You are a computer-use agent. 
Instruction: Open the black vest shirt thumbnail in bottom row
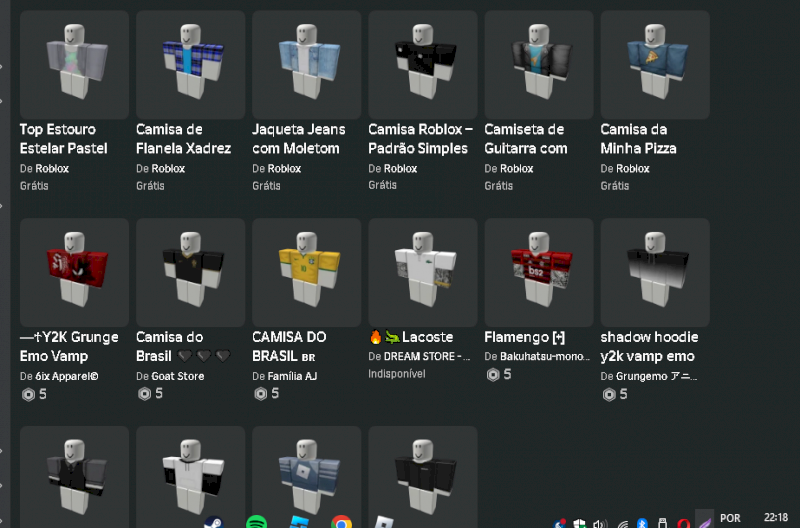pos(74,477)
